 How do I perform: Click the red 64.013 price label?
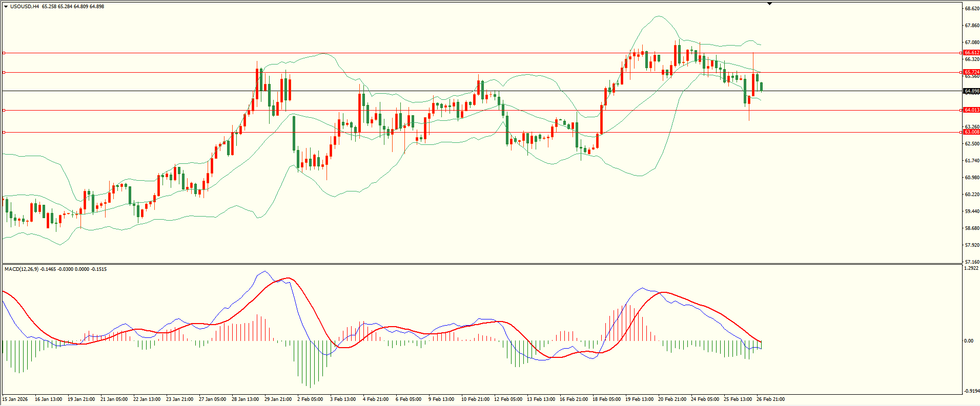click(971, 110)
